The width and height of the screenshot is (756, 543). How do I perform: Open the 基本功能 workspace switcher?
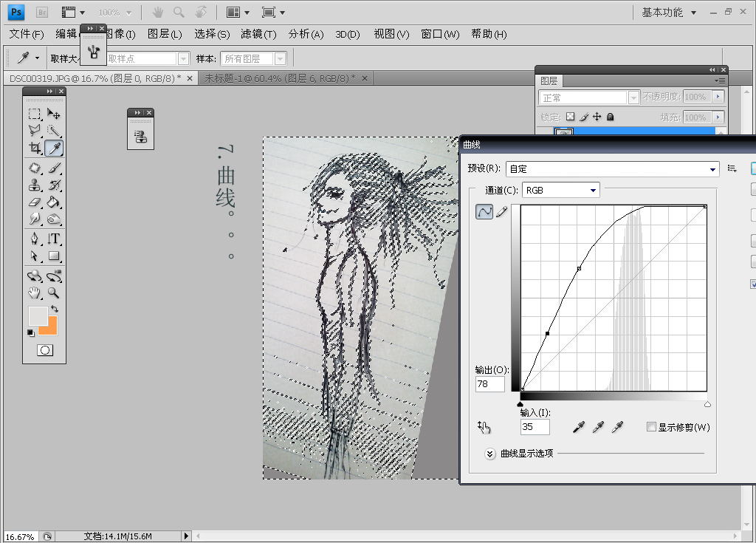click(667, 13)
